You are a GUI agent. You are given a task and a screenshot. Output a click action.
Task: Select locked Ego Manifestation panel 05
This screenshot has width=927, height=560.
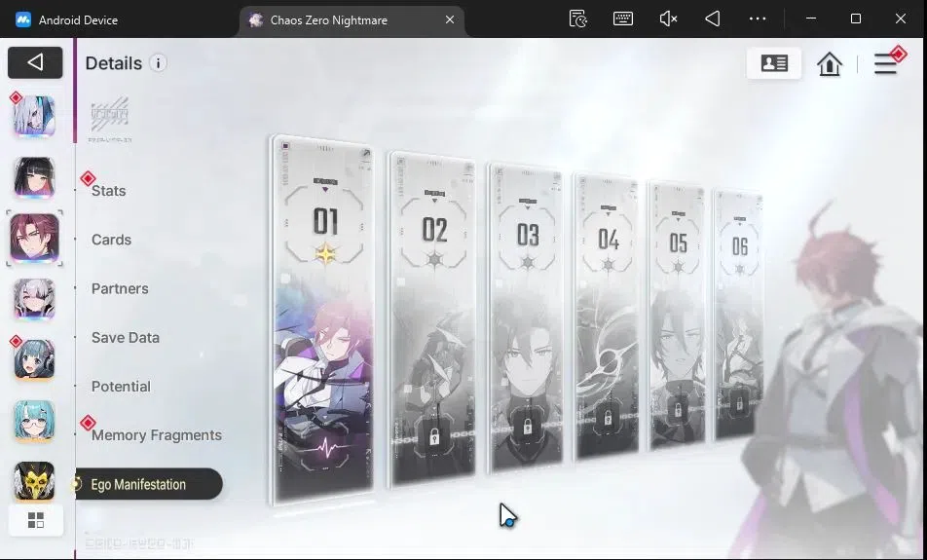tap(678, 316)
